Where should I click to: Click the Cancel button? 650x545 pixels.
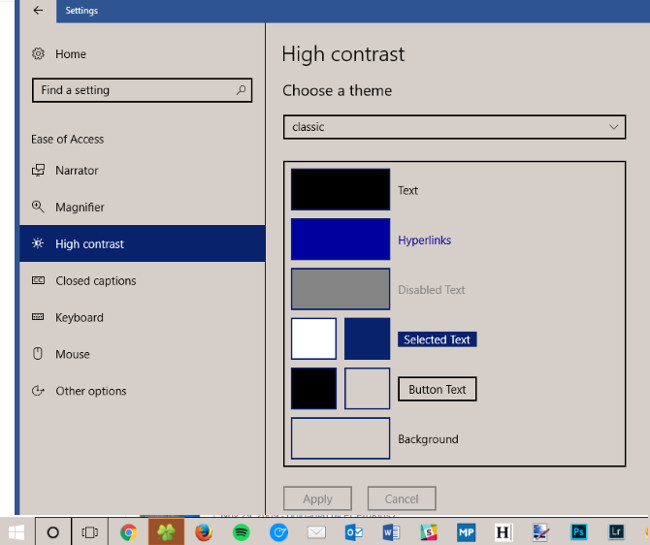coord(401,499)
